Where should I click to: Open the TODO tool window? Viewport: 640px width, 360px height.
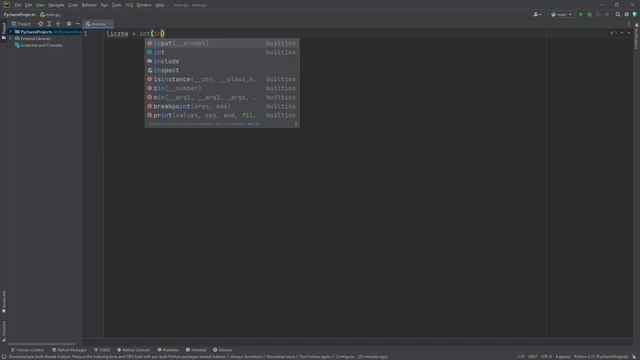pyautogui.click(x=102, y=350)
